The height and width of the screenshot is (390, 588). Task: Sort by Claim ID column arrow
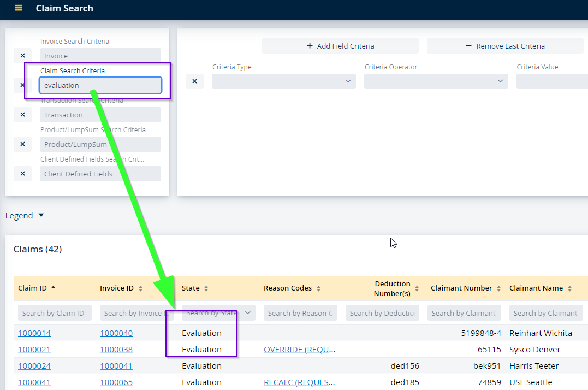coord(53,288)
